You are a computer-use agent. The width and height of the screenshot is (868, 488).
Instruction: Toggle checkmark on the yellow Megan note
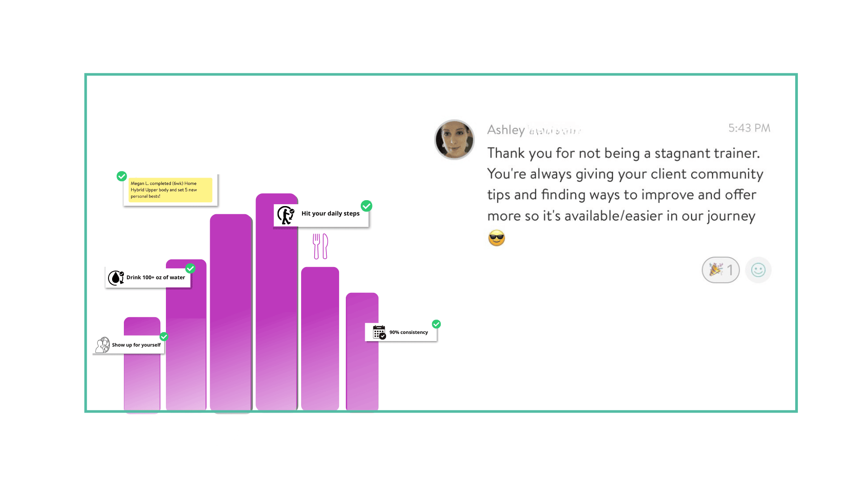pos(122,176)
